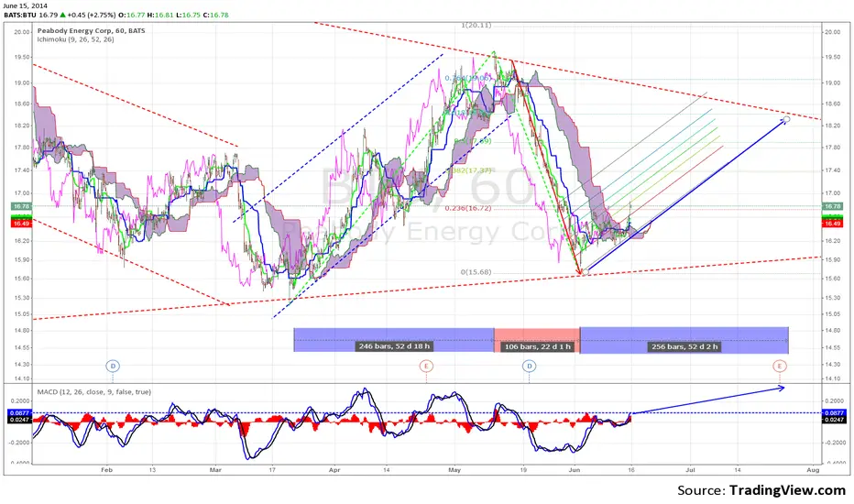The width and height of the screenshot is (854, 504).
Task: Click the 'H:16.81' high price value
Action: coord(161,15)
